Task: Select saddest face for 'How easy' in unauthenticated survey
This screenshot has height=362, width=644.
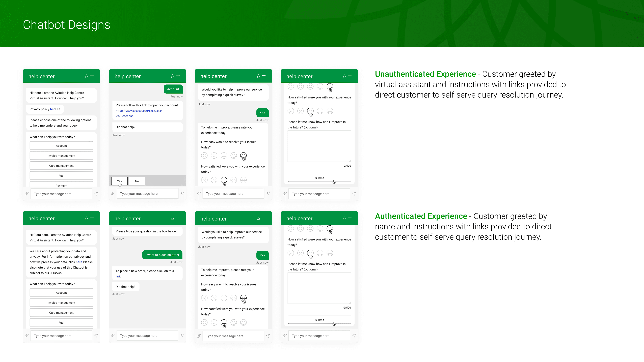Action: tap(204, 156)
